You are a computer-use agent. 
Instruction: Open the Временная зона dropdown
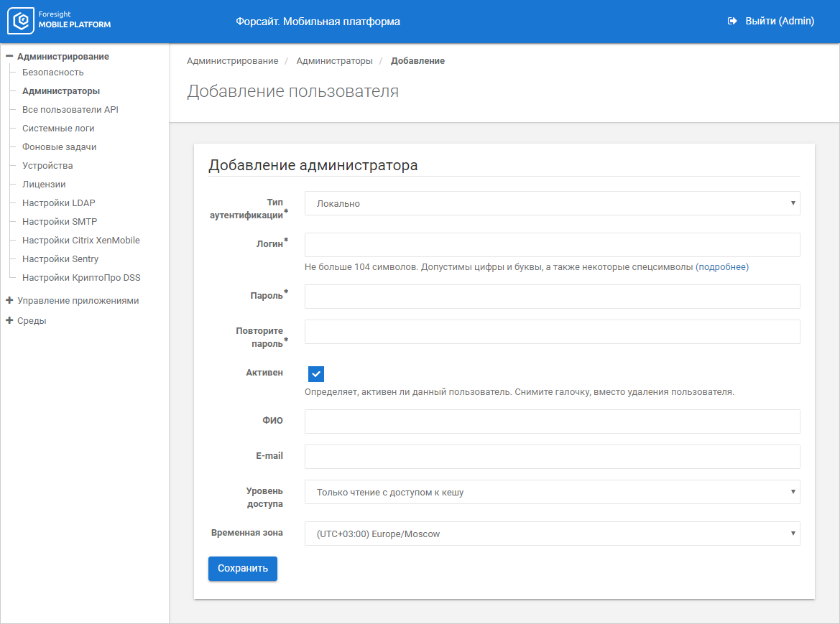point(552,534)
